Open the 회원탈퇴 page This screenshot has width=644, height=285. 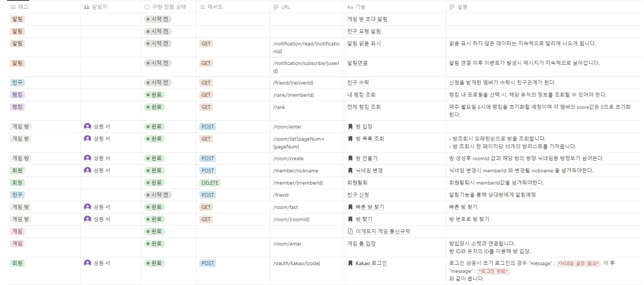point(357,183)
